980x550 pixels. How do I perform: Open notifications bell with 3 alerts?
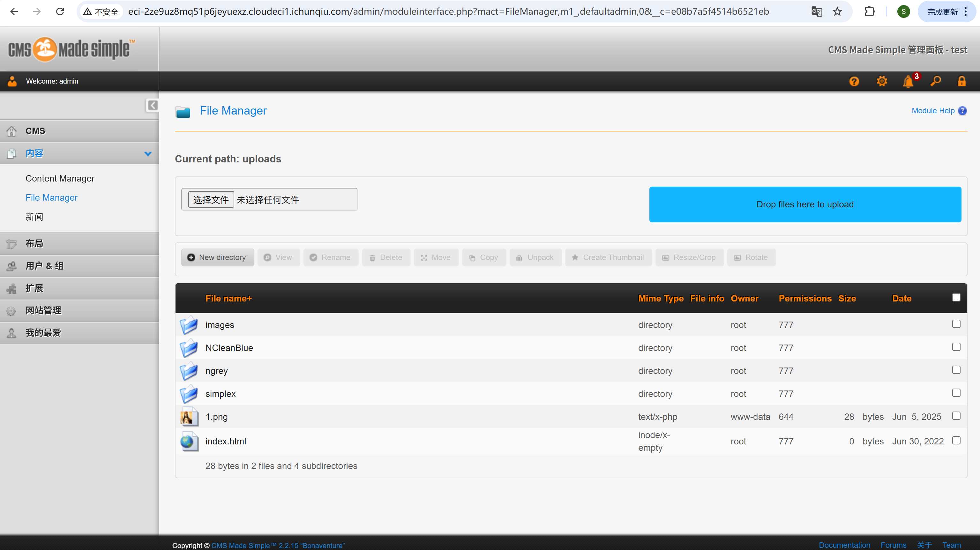(x=909, y=81)
